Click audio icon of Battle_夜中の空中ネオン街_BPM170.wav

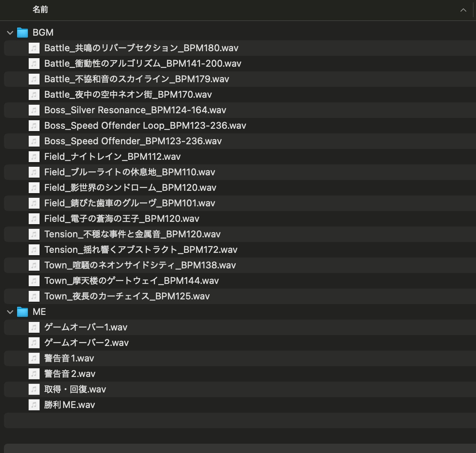(34, 95)
